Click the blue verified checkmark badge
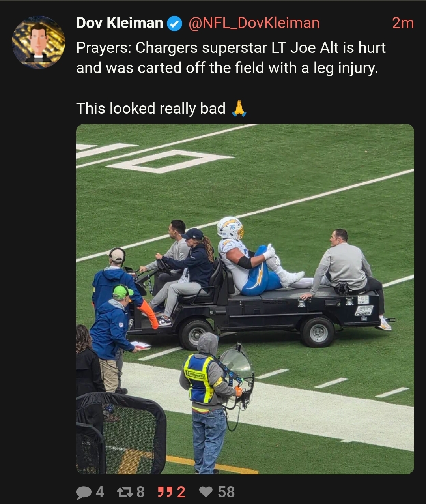426x504 pixels. [175, 24]
